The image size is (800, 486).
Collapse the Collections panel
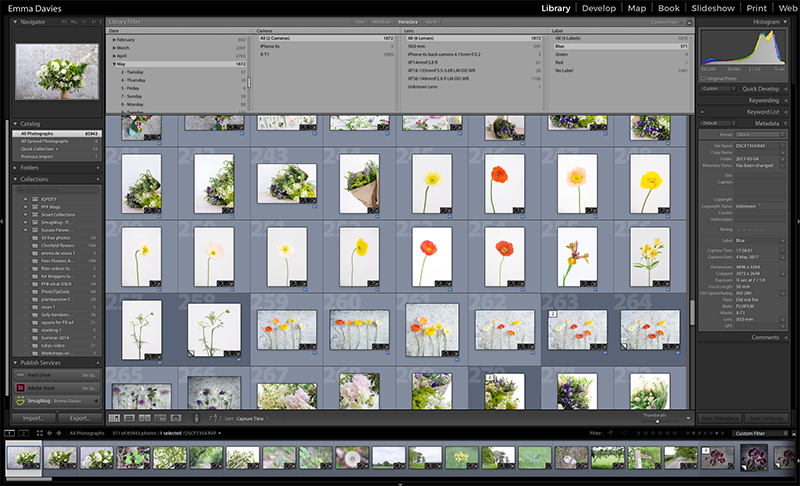tap(15, 180)
